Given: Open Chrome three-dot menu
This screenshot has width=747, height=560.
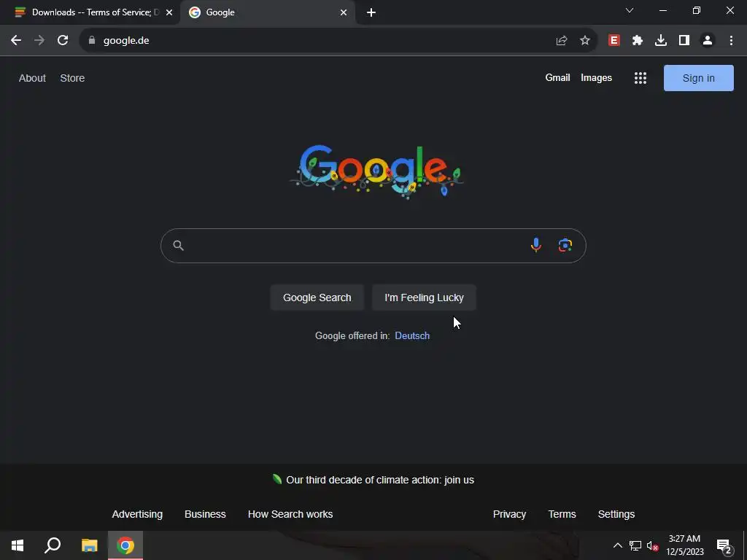Looking at the screenshot, I should [731, 41].
